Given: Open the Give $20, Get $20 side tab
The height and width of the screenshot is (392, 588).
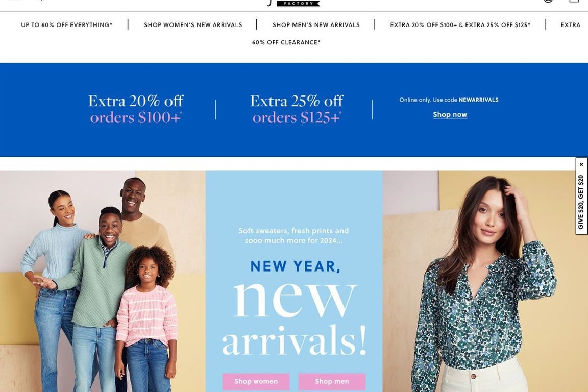Looking at the screenshot, I should [x=581, y=202].
